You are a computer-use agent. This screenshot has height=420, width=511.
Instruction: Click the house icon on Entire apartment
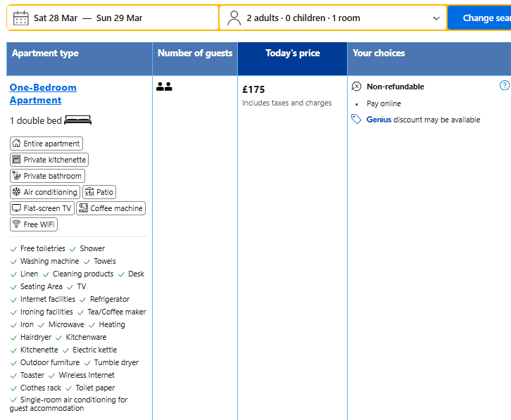(x=16, y=143)
